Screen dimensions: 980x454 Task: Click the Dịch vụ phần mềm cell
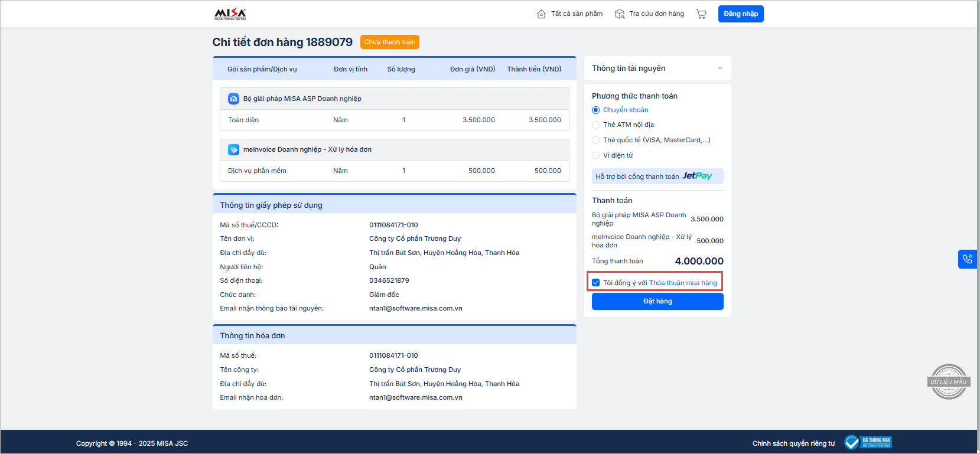point(257,171)
